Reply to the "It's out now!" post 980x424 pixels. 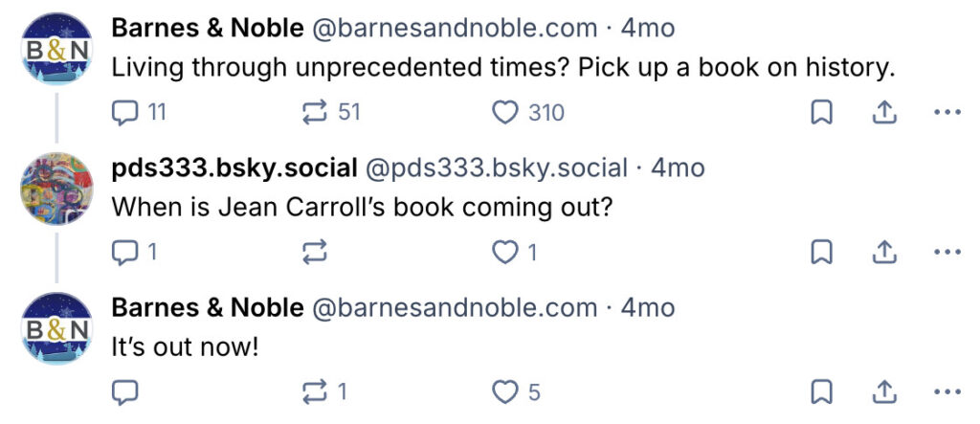coord(125,392)
